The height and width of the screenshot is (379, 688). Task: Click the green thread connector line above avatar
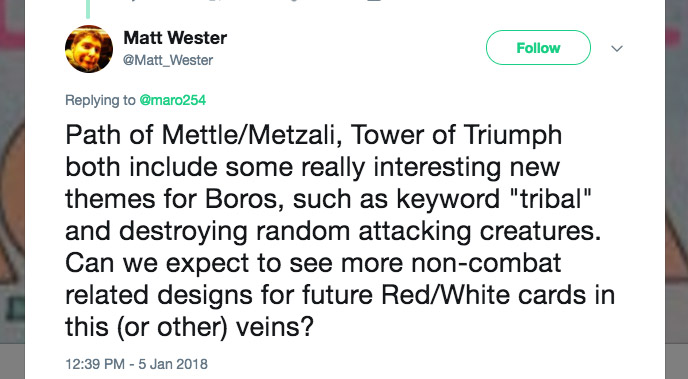[88, 9]
